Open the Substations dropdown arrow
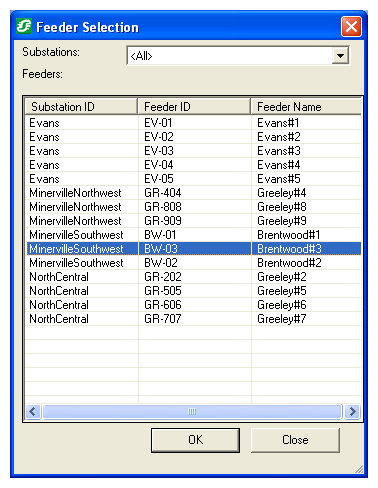This screenshot has width=378, height=488. point(340,56)
